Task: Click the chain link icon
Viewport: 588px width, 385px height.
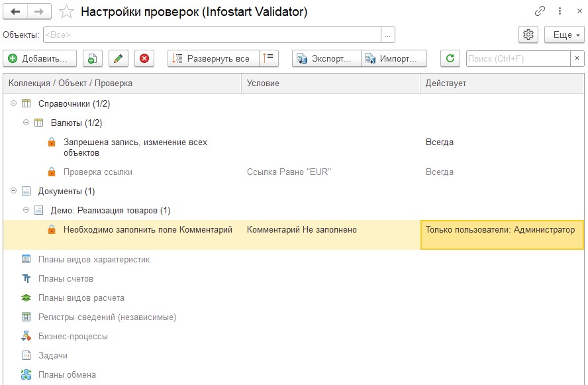Action: coord(540,12)
